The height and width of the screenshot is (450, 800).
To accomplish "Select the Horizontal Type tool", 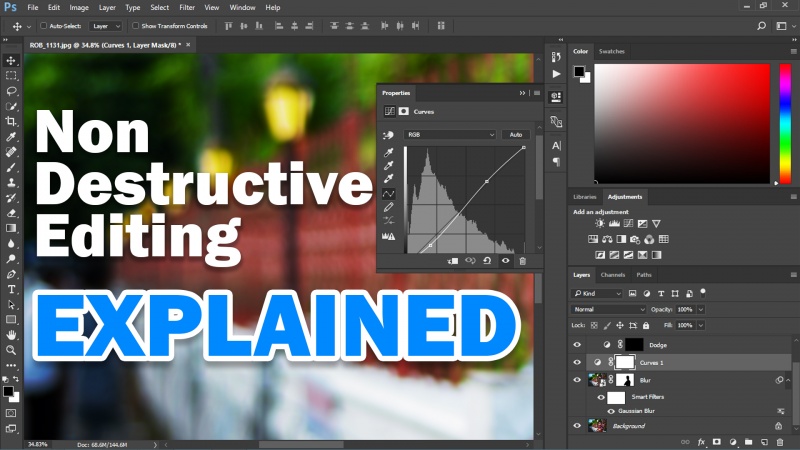I will pyautogui.click(x=11, y=289).
